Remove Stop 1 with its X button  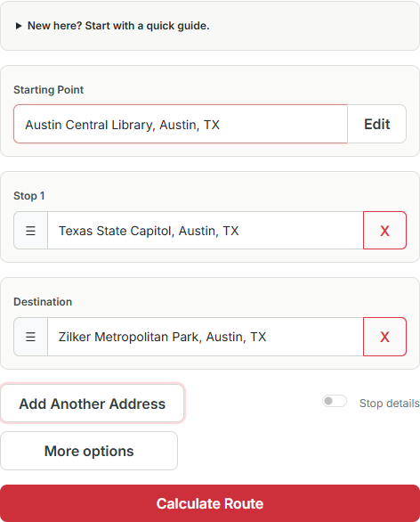[x=384, y=231]
